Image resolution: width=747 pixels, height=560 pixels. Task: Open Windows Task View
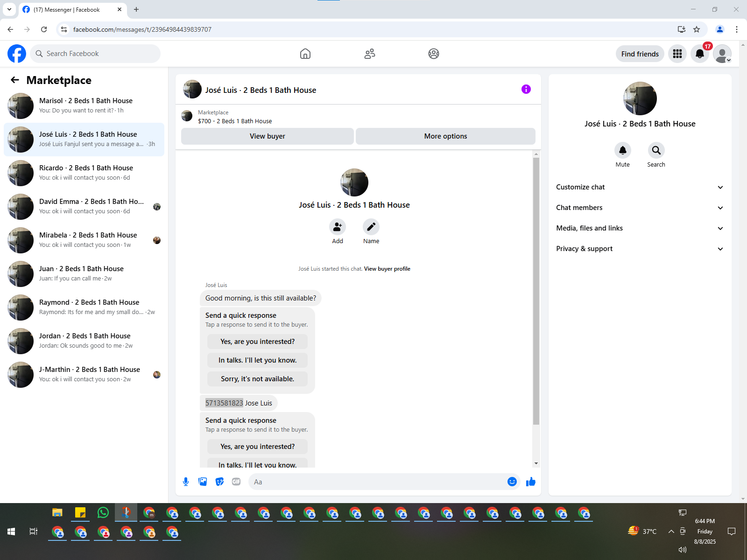[x=34, y=532]
